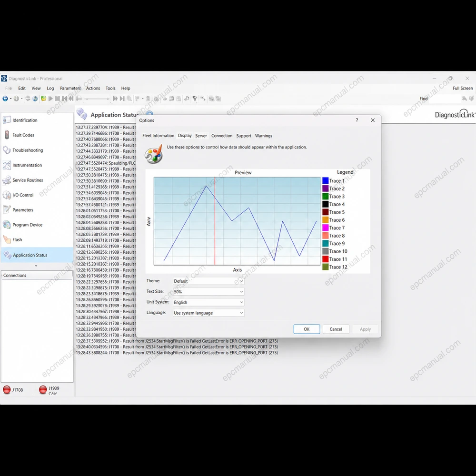The width and height of the screenshot is (476, 476).
Task: Switch to the Connection tab
Action: 222,136
